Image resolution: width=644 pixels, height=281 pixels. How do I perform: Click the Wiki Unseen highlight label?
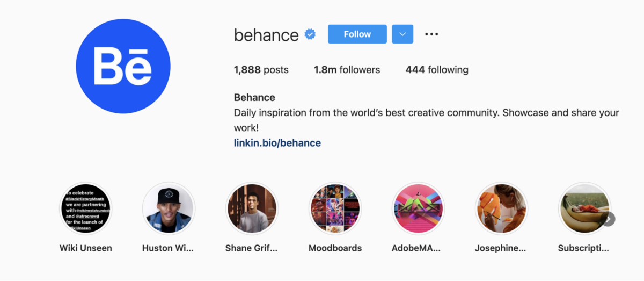(x=86, y=248)
